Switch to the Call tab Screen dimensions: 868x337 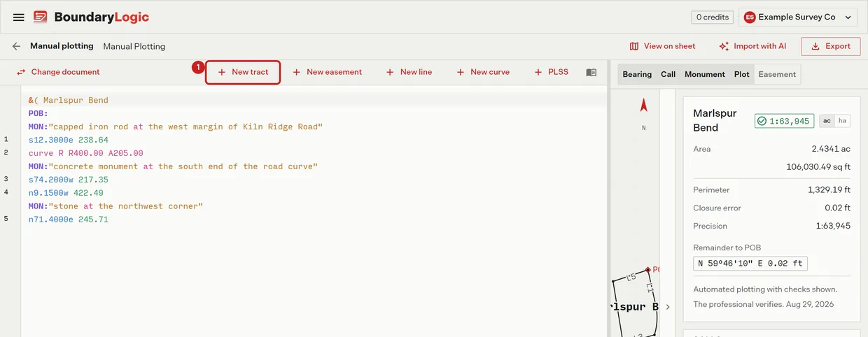coord(668,74)
